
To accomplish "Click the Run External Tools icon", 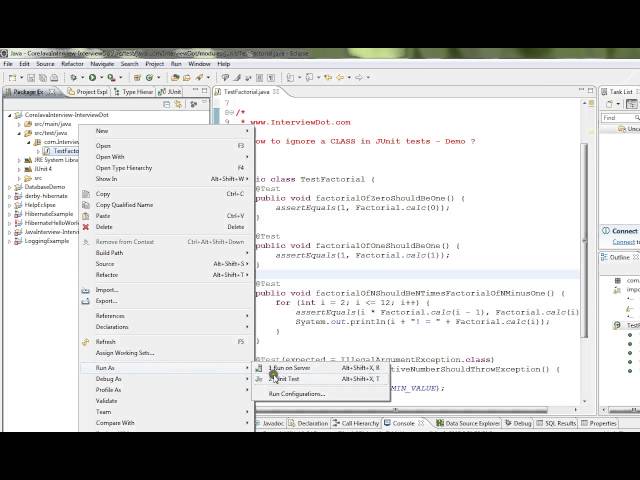I will click(x=111, y=78).
